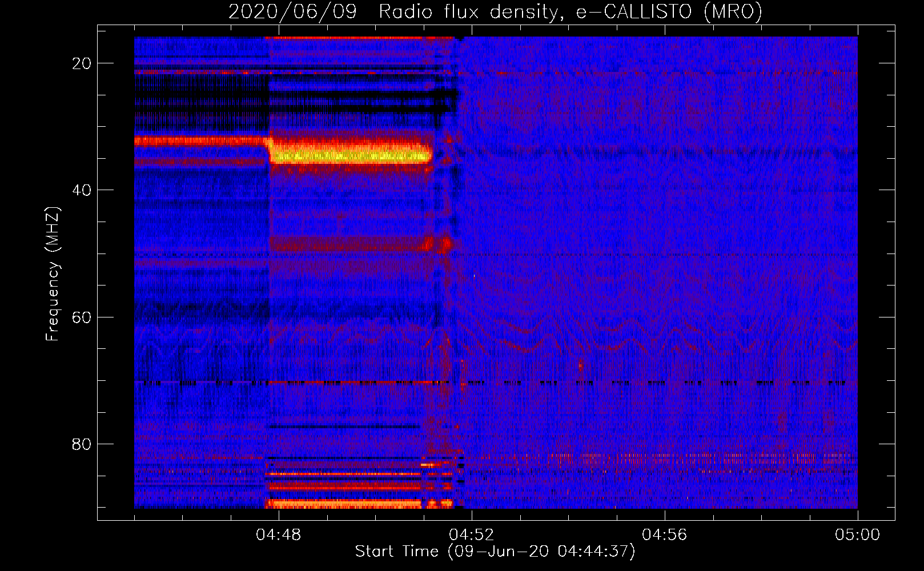Click the 05:00 time tick label
This screenshot has height=571, width=924.
(x=857, y=535)
